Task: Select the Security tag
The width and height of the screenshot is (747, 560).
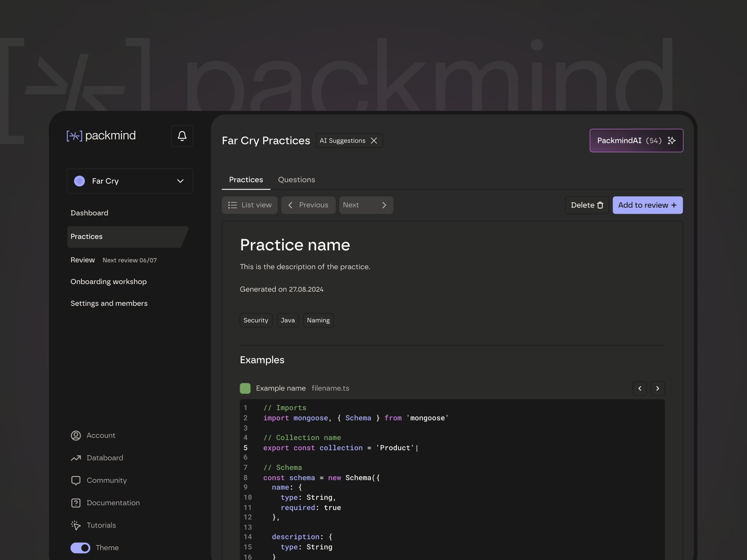Action: (x=256, y=320)
